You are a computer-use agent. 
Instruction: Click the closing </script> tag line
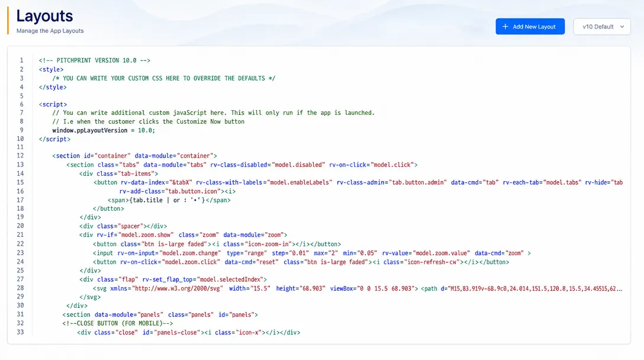tap(54, 139)
